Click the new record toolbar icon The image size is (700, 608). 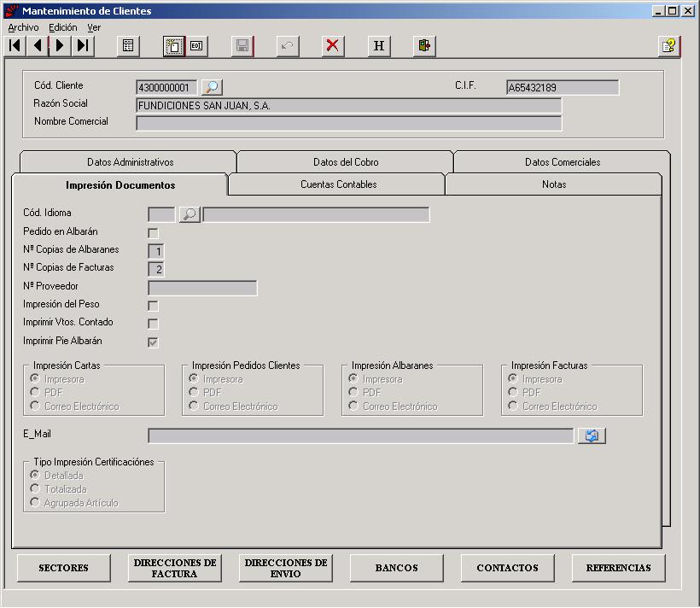tap(173, 45)
